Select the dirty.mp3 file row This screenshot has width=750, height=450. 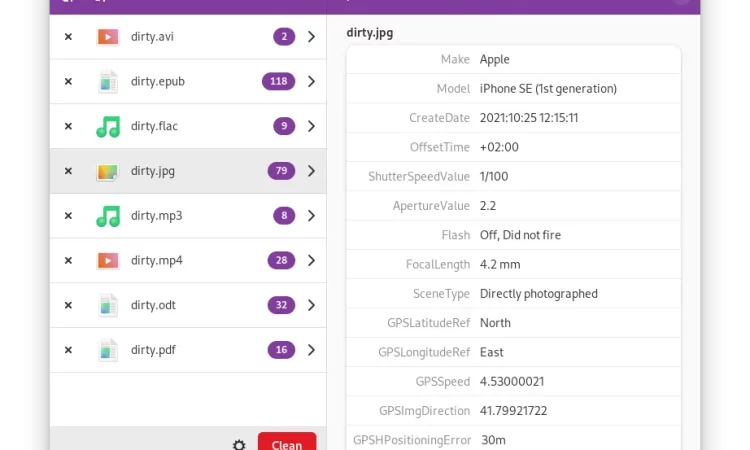[188, 216]
